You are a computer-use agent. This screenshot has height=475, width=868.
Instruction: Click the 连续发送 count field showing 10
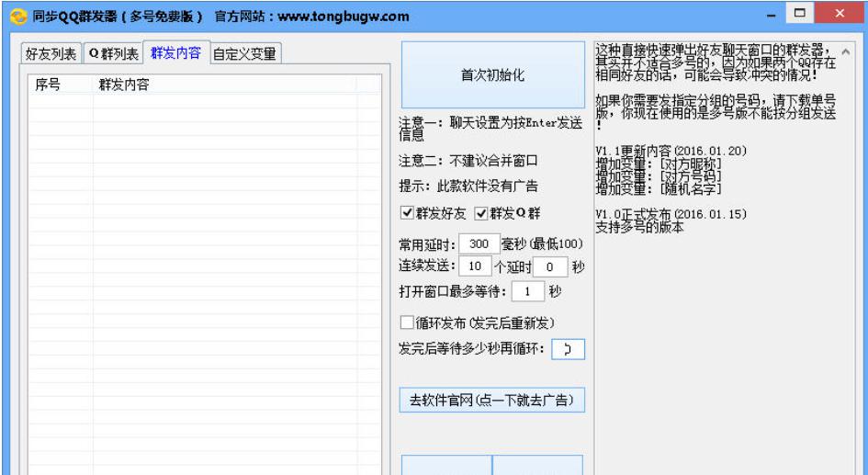point(475,266)
